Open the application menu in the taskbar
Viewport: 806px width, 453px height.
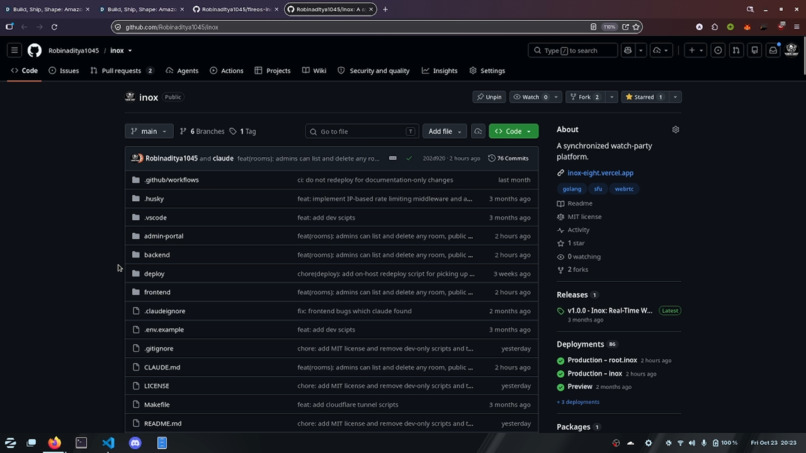[x=10, y=443]
